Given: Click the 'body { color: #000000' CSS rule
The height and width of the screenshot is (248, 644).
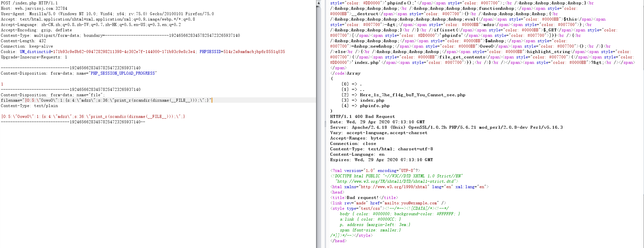Looking at the screenshot, I should pyautogui.click(x=400, y=214).
